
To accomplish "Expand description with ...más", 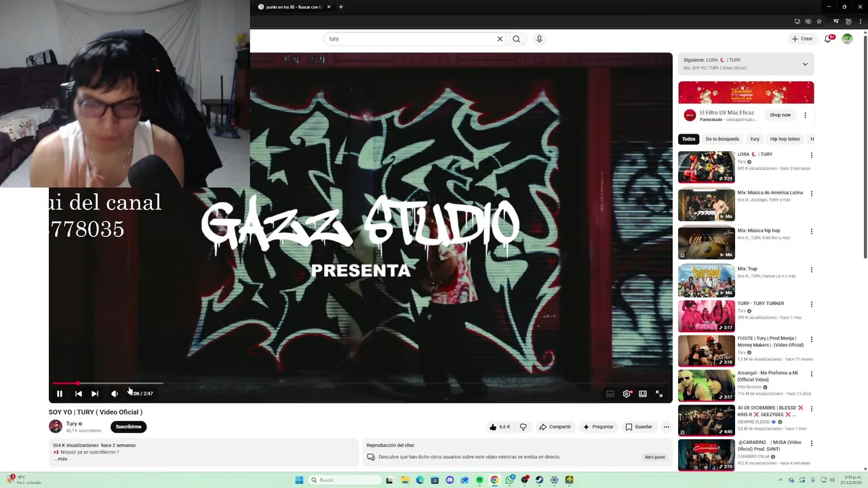I will coord(61,459).
